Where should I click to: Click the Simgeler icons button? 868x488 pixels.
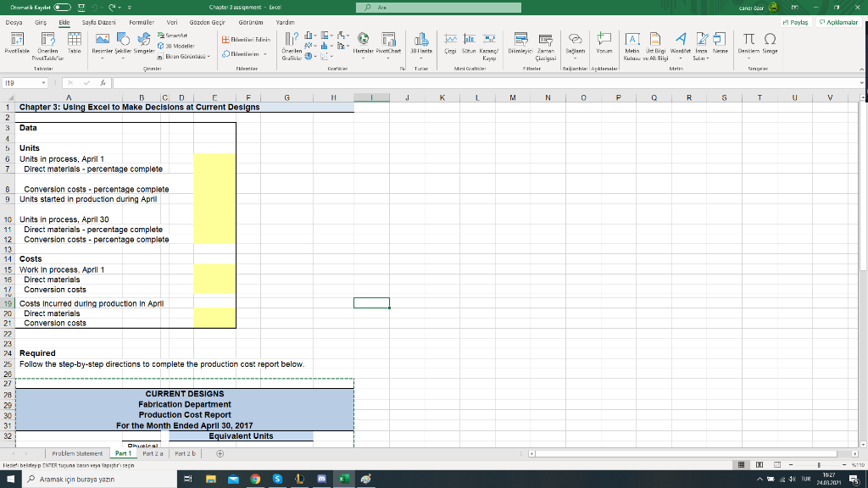click(x=144, y=44)
